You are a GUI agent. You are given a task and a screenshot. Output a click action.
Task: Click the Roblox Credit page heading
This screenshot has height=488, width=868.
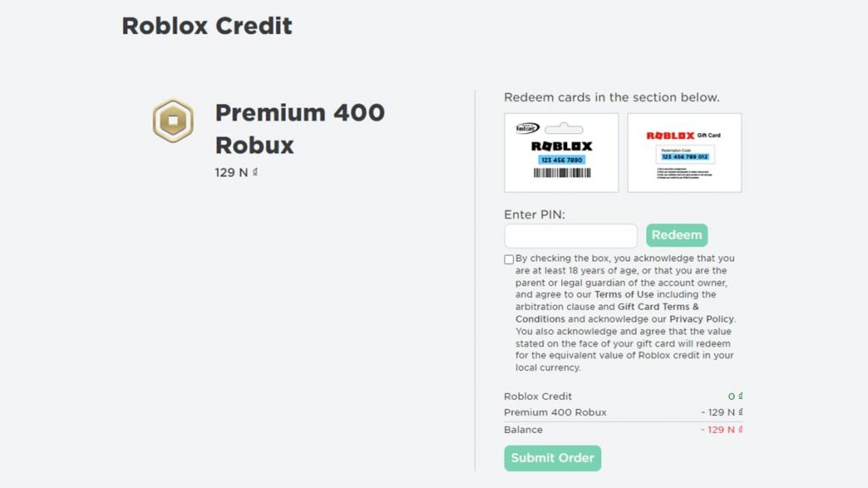point(207,25)
